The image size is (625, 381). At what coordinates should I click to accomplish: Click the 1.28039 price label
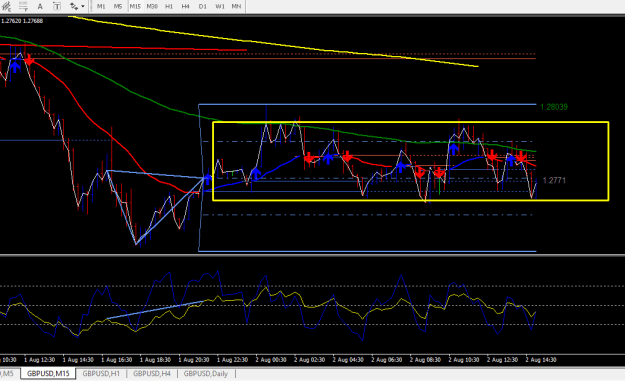tap(554, 107)
